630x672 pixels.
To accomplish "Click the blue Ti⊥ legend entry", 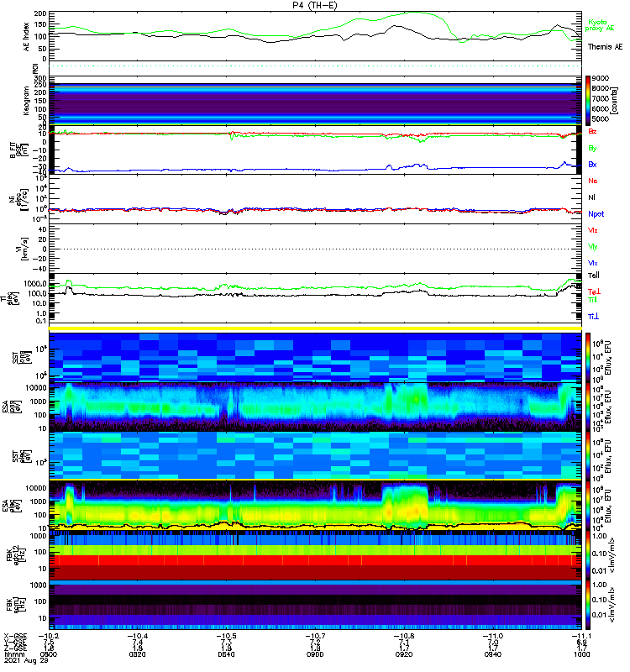I will click(593, 317).
